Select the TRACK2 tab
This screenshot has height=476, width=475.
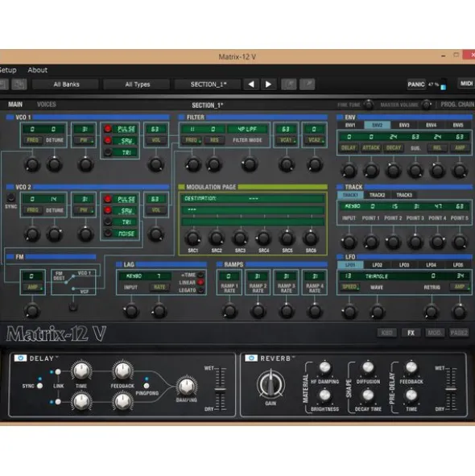point(377,195)
